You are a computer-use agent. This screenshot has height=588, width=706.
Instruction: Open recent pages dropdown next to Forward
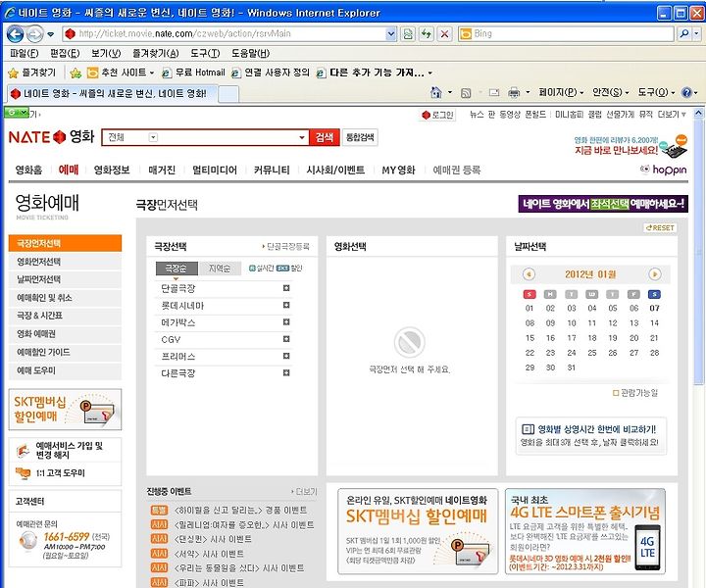point(50,34)
